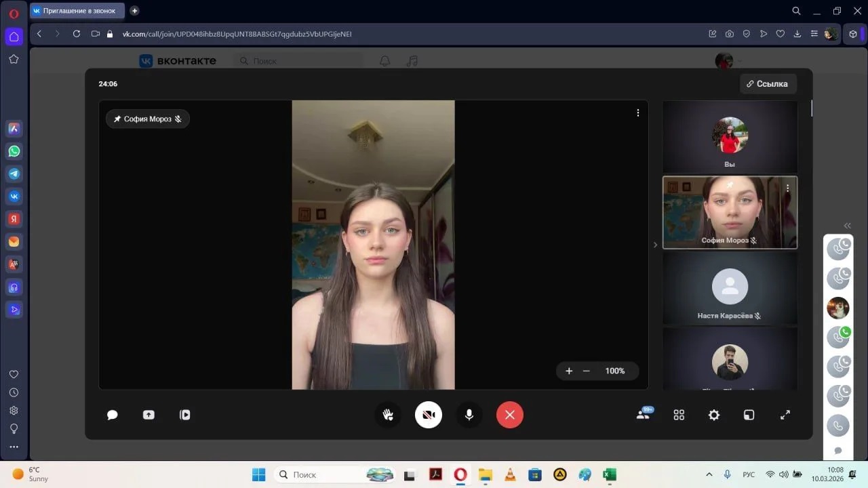The image size is (868, 488).
Task: End the call with red button
Action: [510, 415]
